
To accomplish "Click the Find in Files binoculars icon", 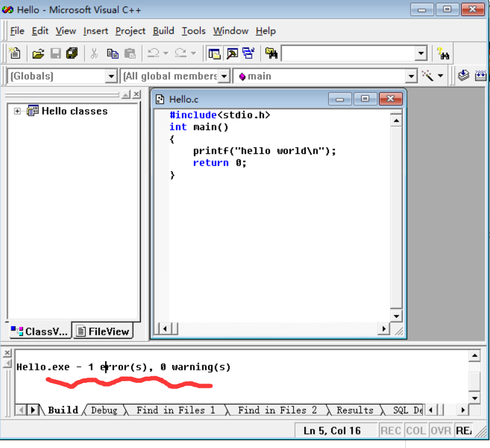I will click(271, 54).
